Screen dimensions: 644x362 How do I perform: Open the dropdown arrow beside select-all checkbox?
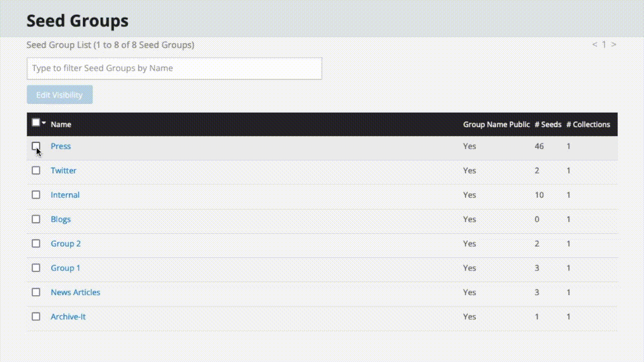[x=44, y=123]
